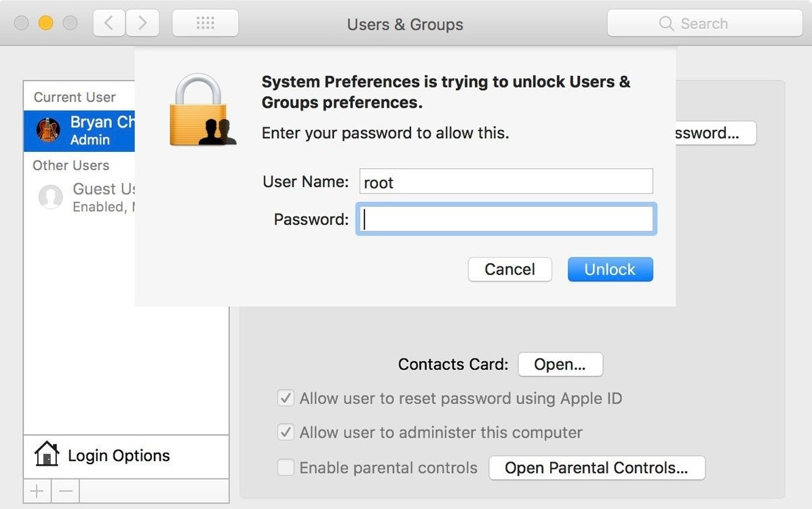Click the search magnifier icon

coord(666,23)
